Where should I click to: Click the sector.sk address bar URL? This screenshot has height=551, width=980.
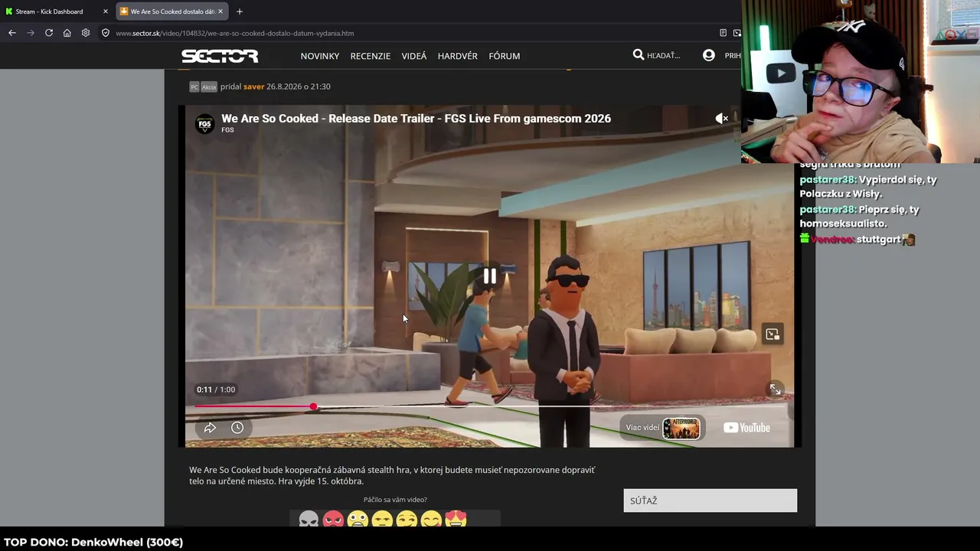click(235, 34)
